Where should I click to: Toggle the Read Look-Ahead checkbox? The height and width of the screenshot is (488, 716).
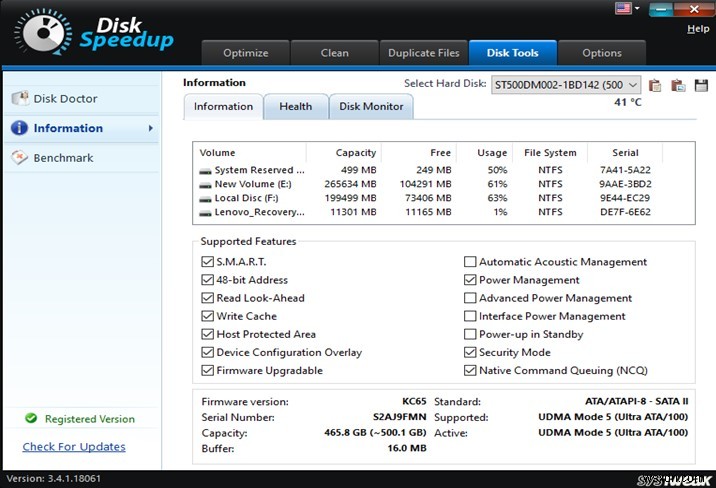207,298
